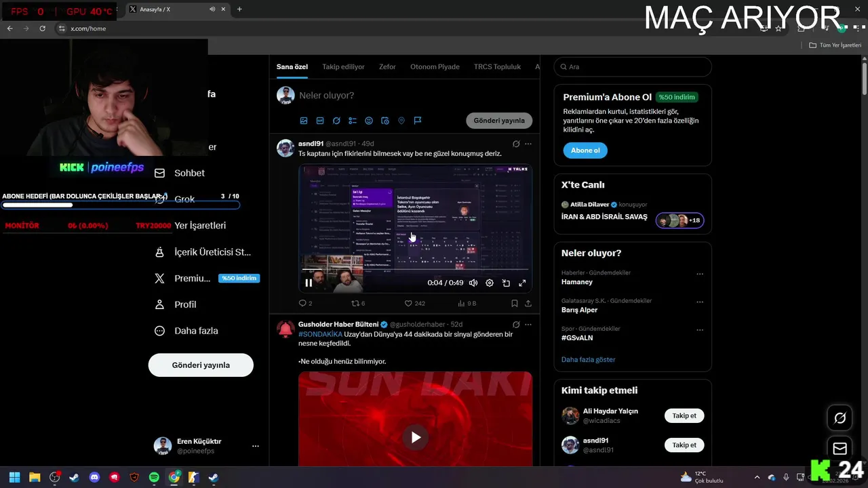
Task: Join İRAN & ABD İSRAİL SAVAŞ live space
Action: (x=633, y=211)
